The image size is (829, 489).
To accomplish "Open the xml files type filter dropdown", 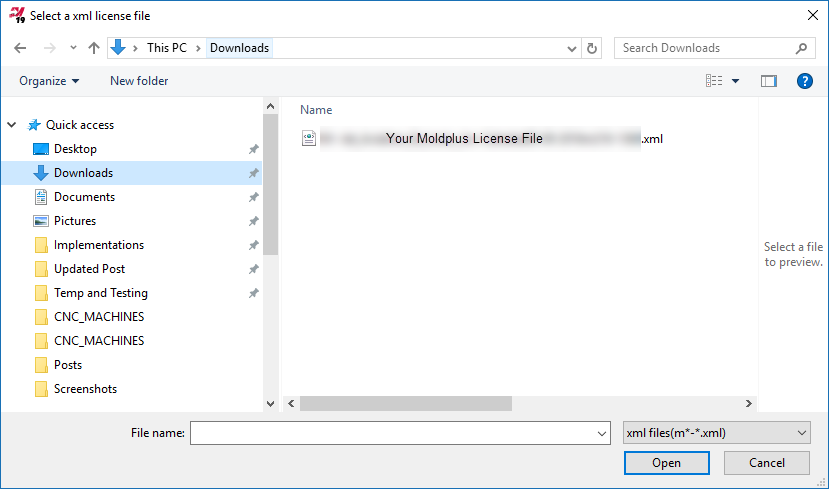I will (716, 433).
